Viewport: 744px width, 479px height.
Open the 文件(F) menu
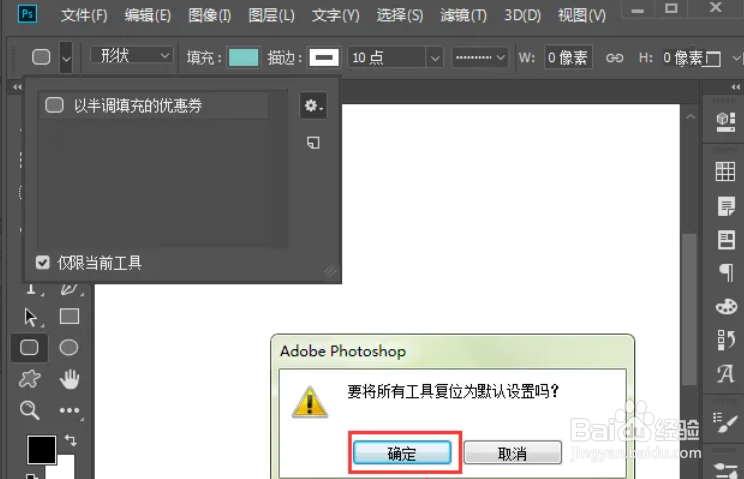(x=84, y=16)
